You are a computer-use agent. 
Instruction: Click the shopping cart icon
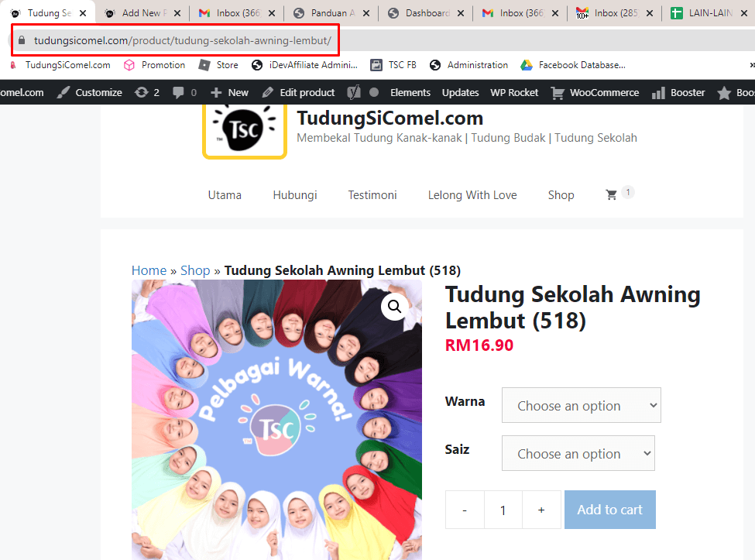612,194
